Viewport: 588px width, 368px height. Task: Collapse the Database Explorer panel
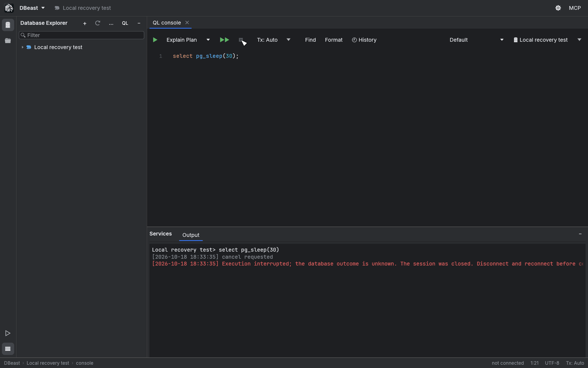point(139,23)
